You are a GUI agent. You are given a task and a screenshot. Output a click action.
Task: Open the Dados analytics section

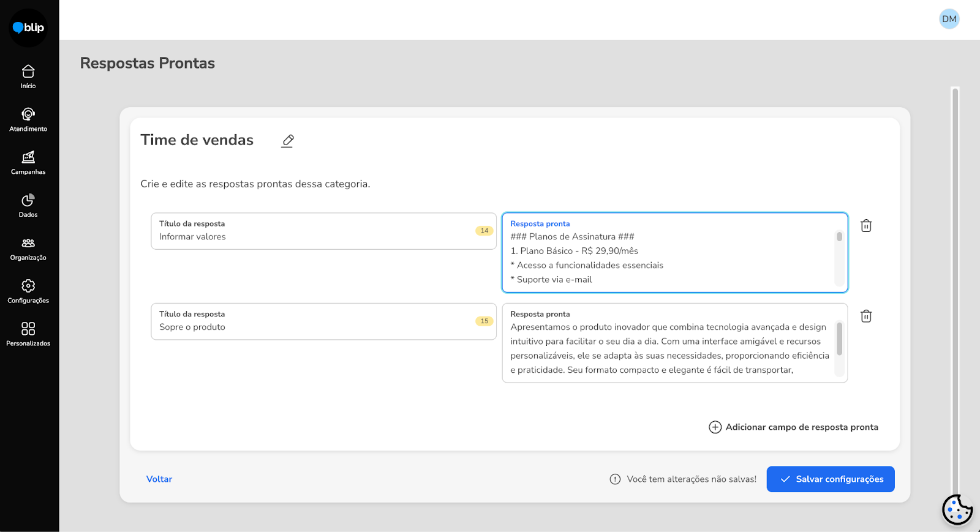[28, 205]
